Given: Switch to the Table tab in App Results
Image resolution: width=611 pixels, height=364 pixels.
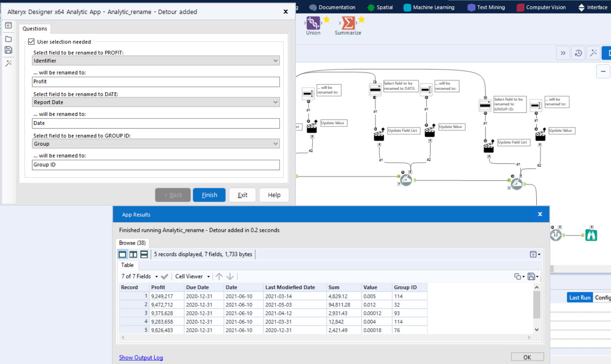Looking at the screenshot, I should click(x=127, y=265).
